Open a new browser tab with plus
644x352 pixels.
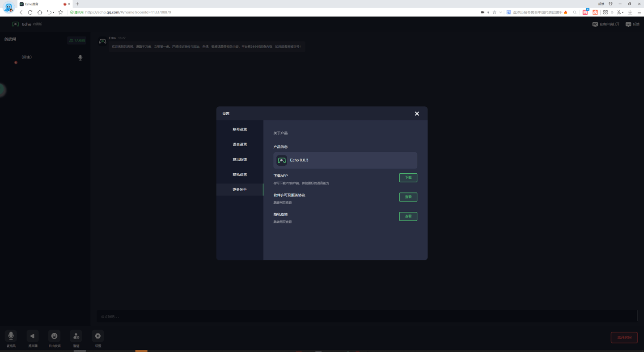point(77,4)
